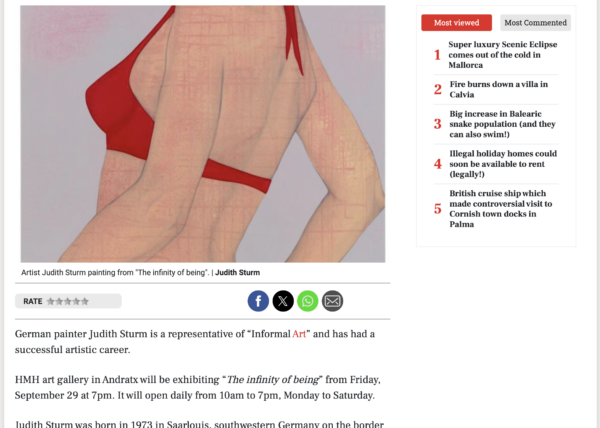Click the number 1 ranking story marker

[x=437, y=55]
